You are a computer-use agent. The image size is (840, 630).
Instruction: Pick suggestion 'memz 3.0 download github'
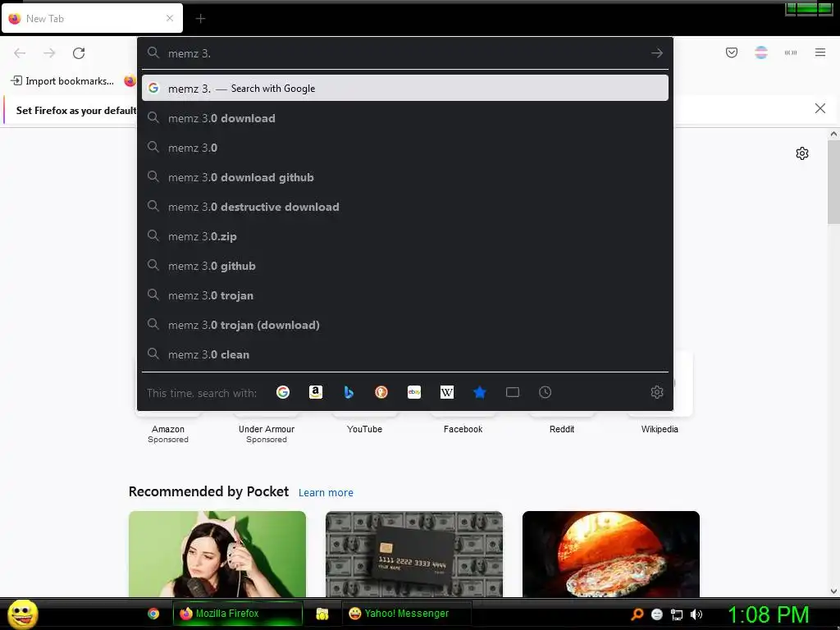pyautogui.click(x=405, y=177)
